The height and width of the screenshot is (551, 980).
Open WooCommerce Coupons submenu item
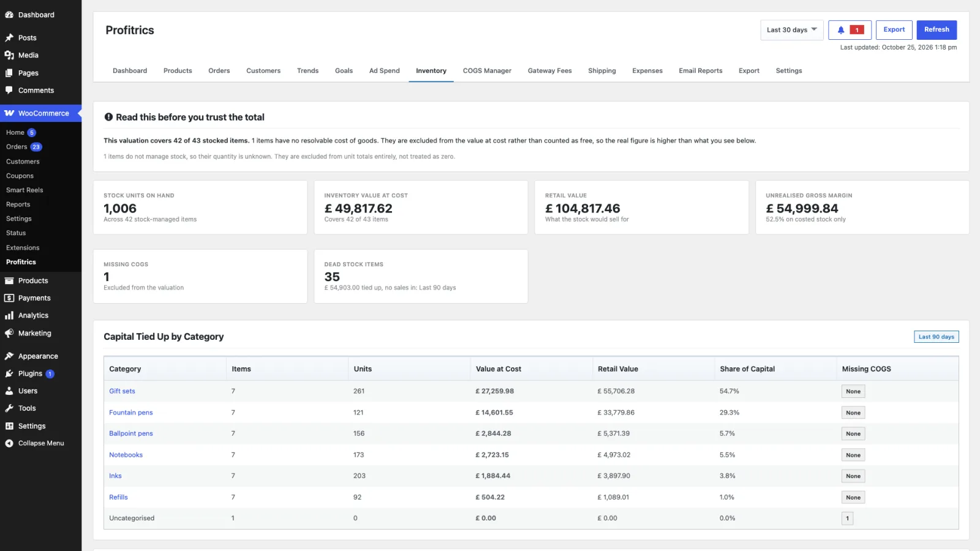click(x=20, y=176)
